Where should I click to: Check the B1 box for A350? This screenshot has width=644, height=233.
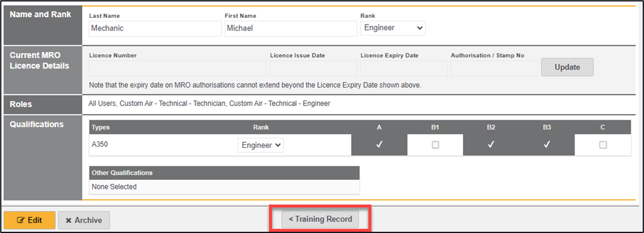coord(435,145)
